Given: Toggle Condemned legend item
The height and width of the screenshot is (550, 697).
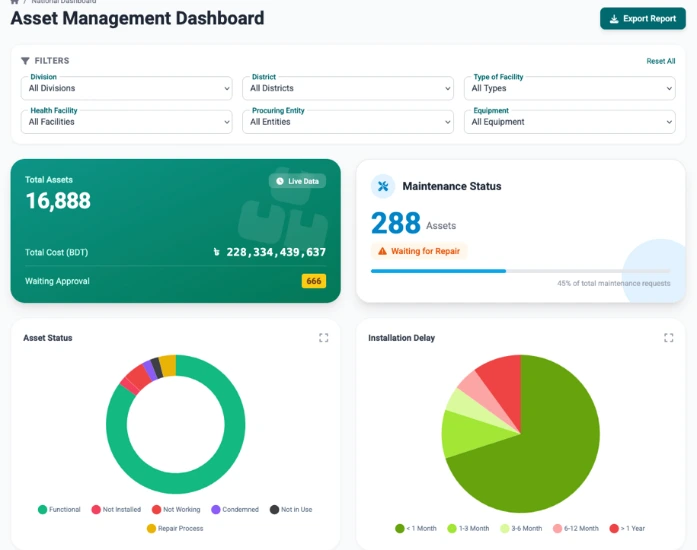Looking at the screenshot, I should 235,510.
